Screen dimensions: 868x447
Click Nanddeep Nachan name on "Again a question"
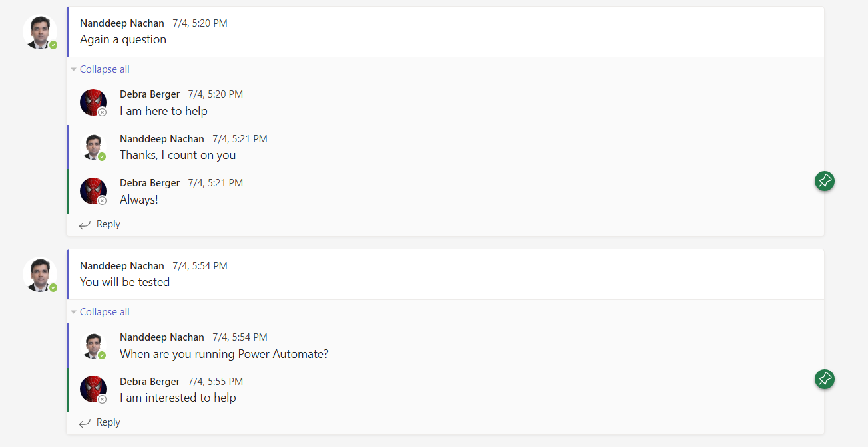point(122,23)
